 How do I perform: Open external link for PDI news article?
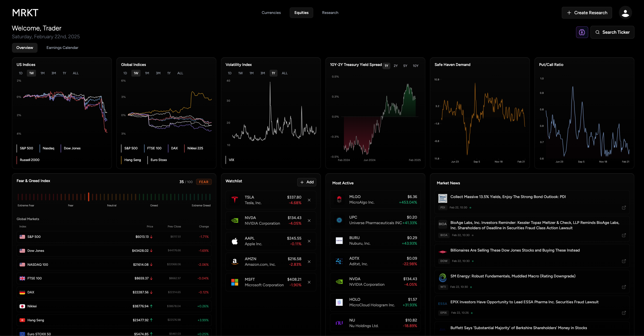(x=624, y=208)
